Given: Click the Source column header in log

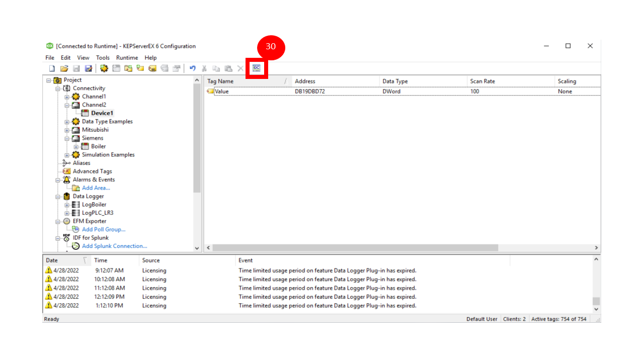Looking at the screenshot, I should (x=187, y=260).
